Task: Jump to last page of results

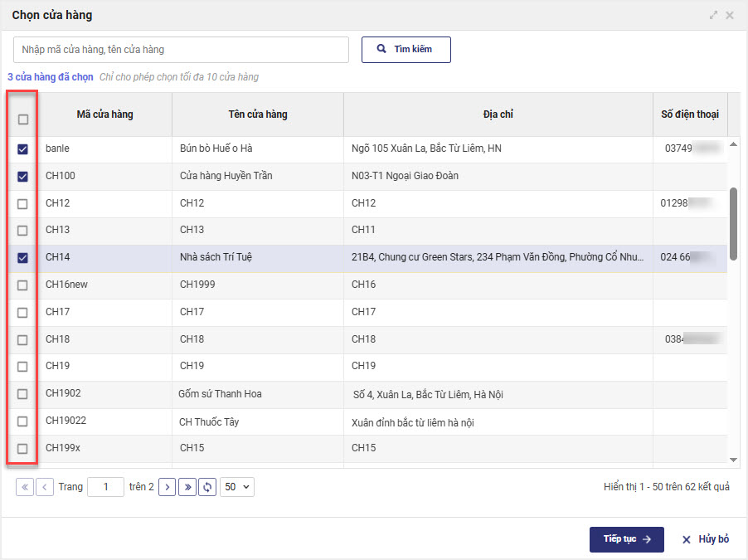Action: [187, 487]
